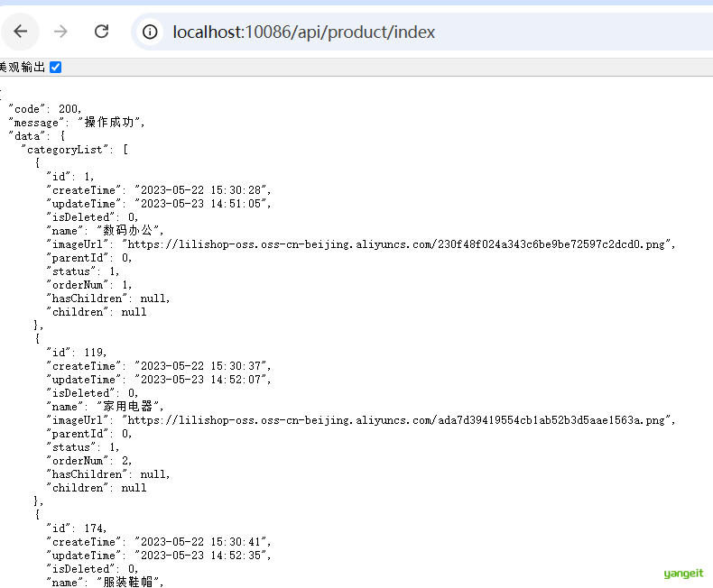The image size is (713, 588).
Task: Click the "data": { line
Action: (37, 136)
